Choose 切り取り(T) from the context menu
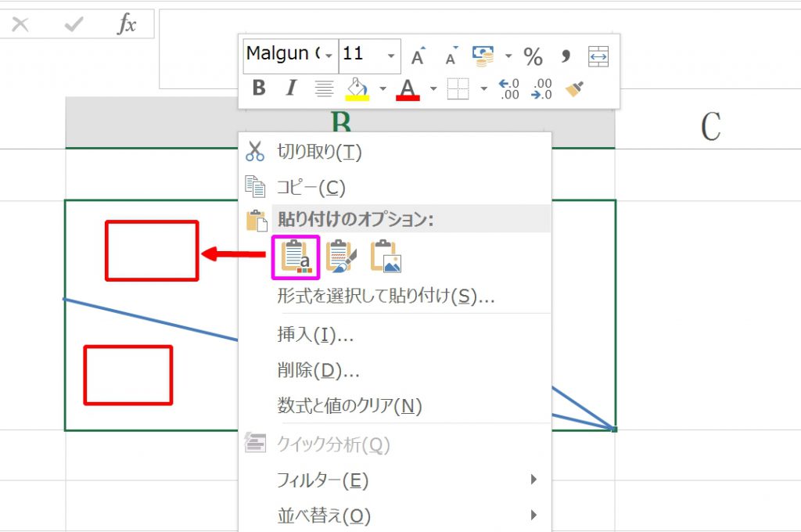This screenshot has width=801, height=532. (x=319, y=152)
